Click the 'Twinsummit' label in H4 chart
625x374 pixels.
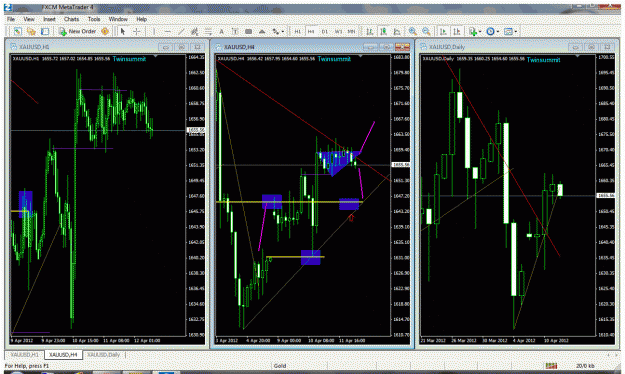click(x=334, y=59)
